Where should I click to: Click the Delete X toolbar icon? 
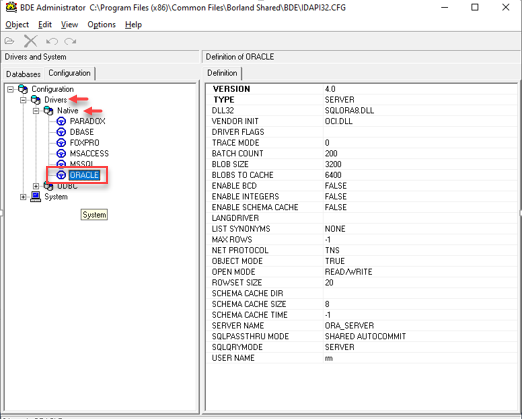30,41
